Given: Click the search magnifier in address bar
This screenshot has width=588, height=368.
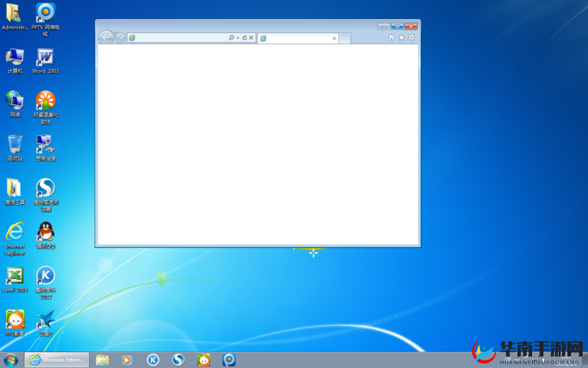Looking at the screenshot, I should [x=231, y=38].
